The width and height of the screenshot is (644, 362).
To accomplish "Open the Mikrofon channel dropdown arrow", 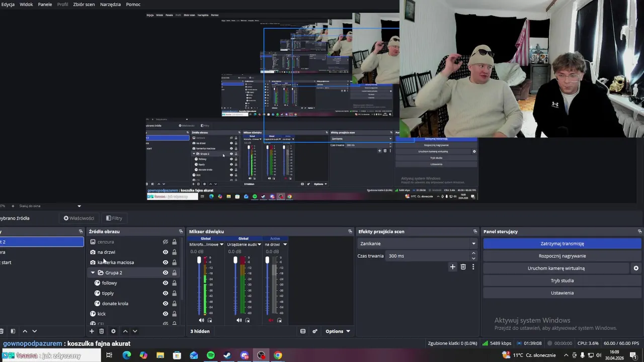I will 221,244.
